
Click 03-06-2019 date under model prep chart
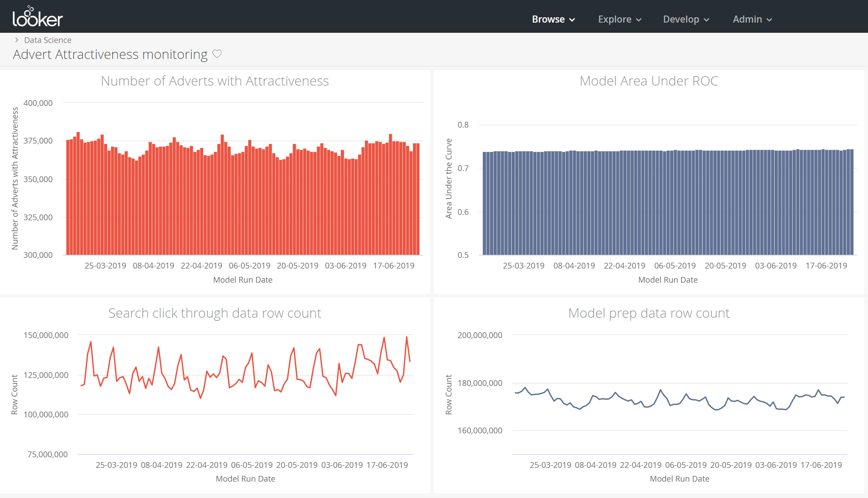tap(776, 465)
